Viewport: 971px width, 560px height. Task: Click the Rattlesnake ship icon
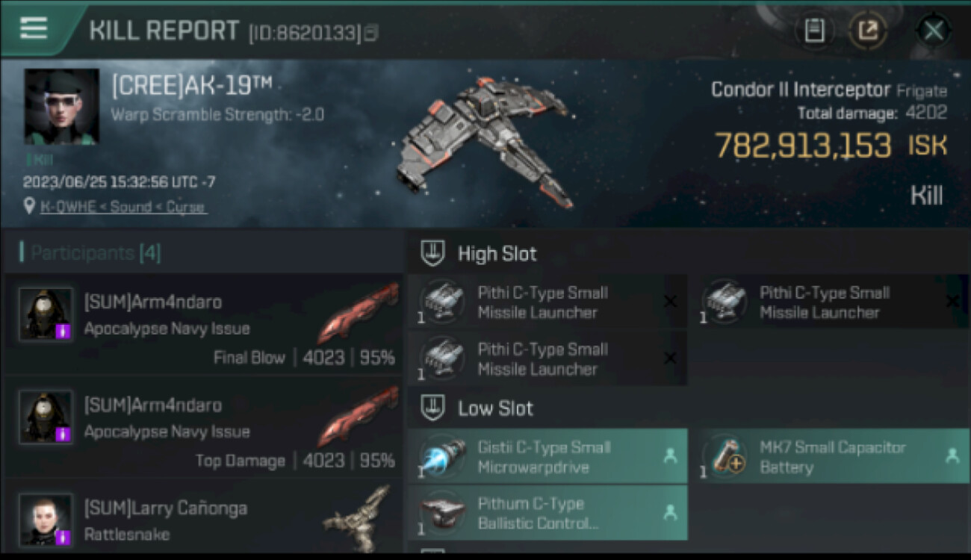[357, 519]
